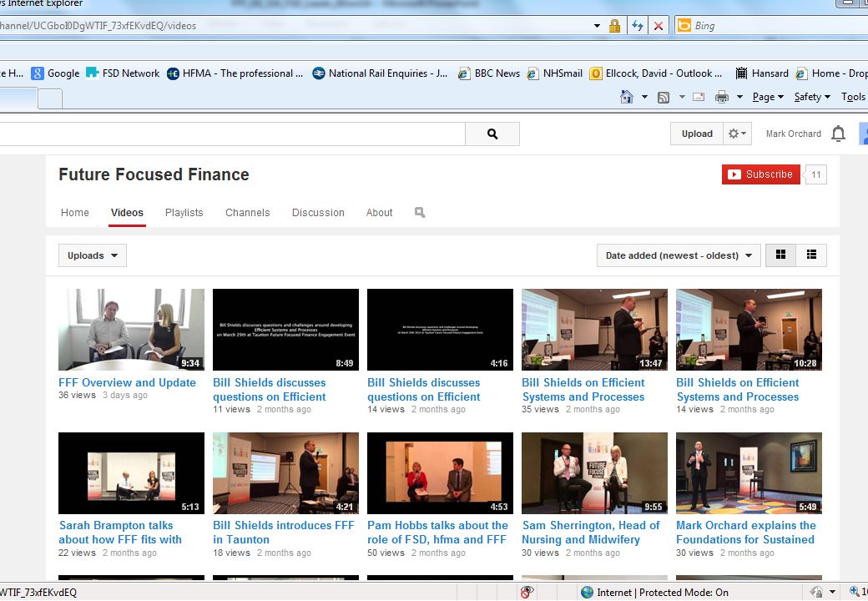Click the Read Mail envelope icon

tap(699, 97)
